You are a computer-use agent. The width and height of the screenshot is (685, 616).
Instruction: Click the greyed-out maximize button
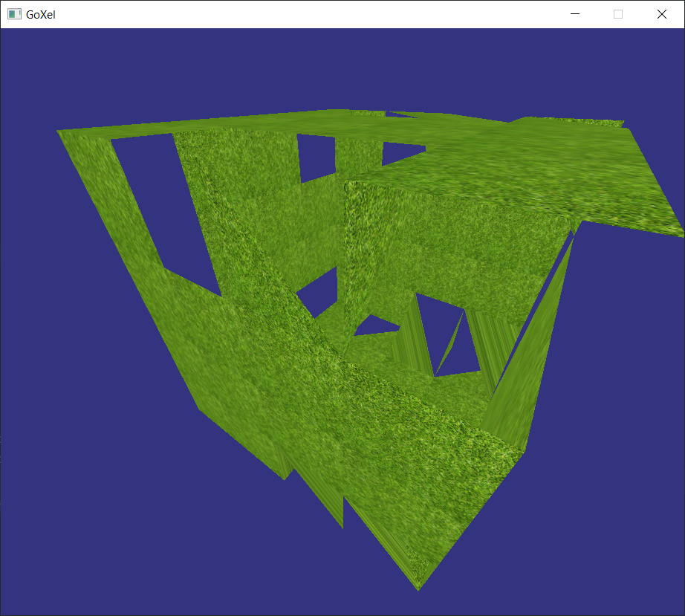pos(617,14)
